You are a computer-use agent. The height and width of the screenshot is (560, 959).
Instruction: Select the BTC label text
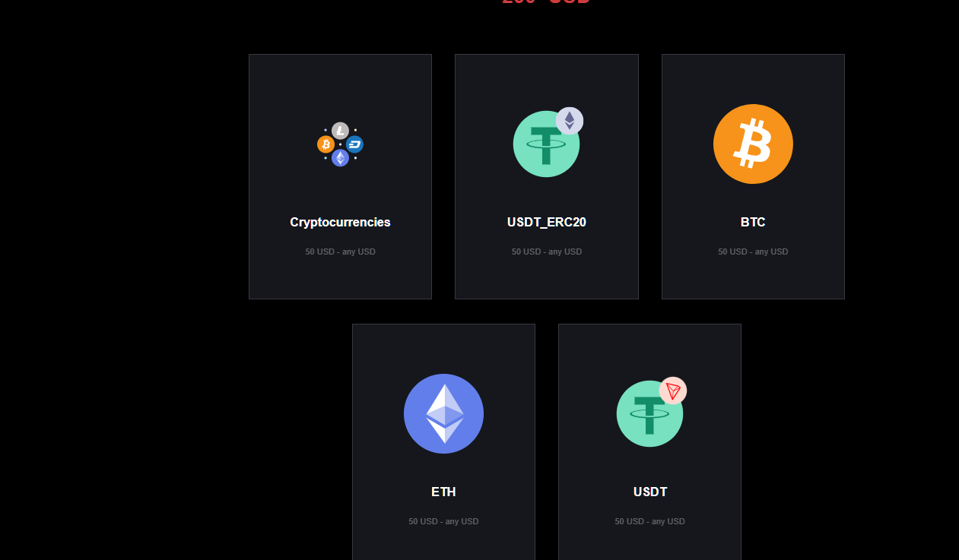pyautogui.click(x=753, y=222)
